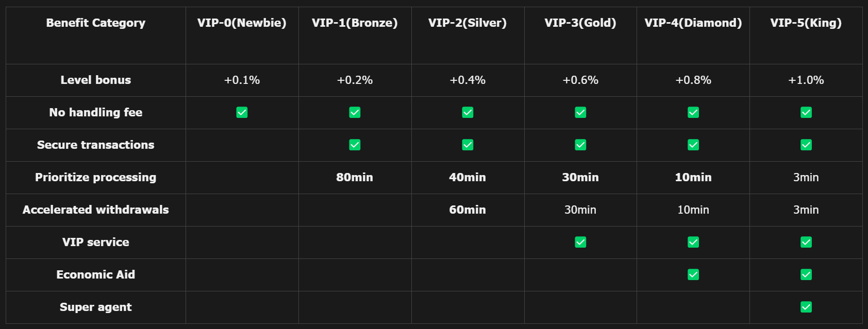Click the VIP-5 Secure transactions checkmark
The height and width of the screenshot is (329, 868).
point(806,145)
